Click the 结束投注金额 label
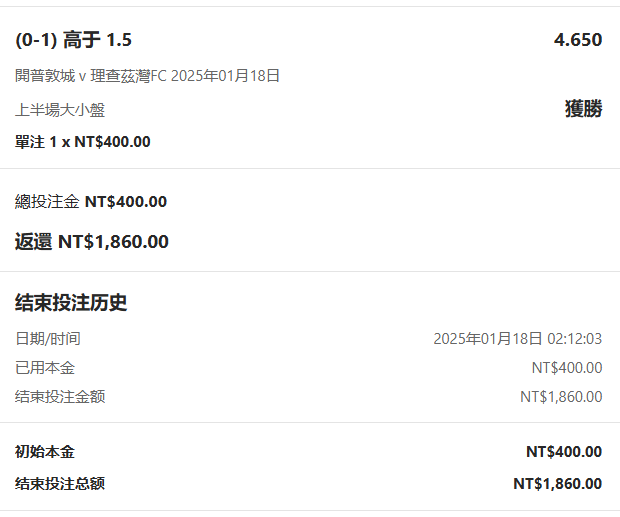620x517 pixels. [60, 397]
